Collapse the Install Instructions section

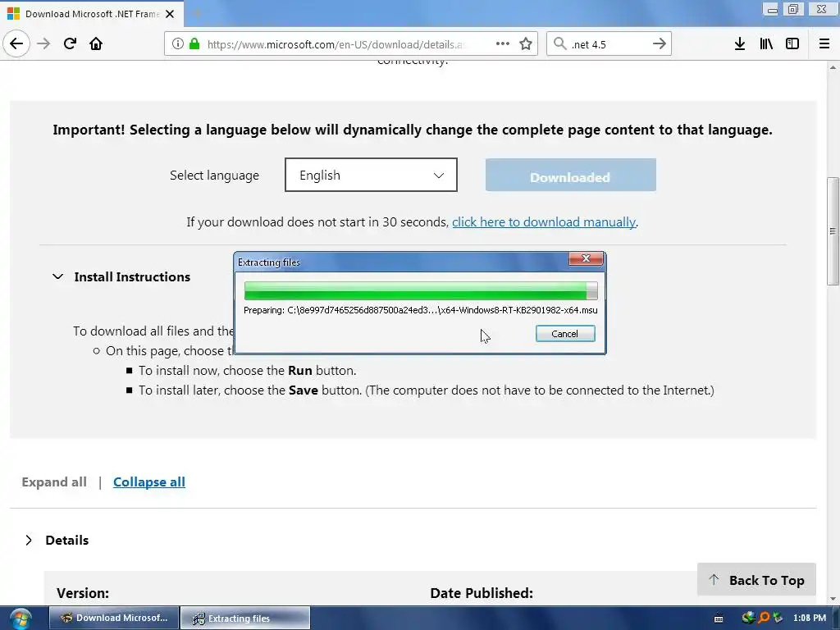tap(58, 277)
